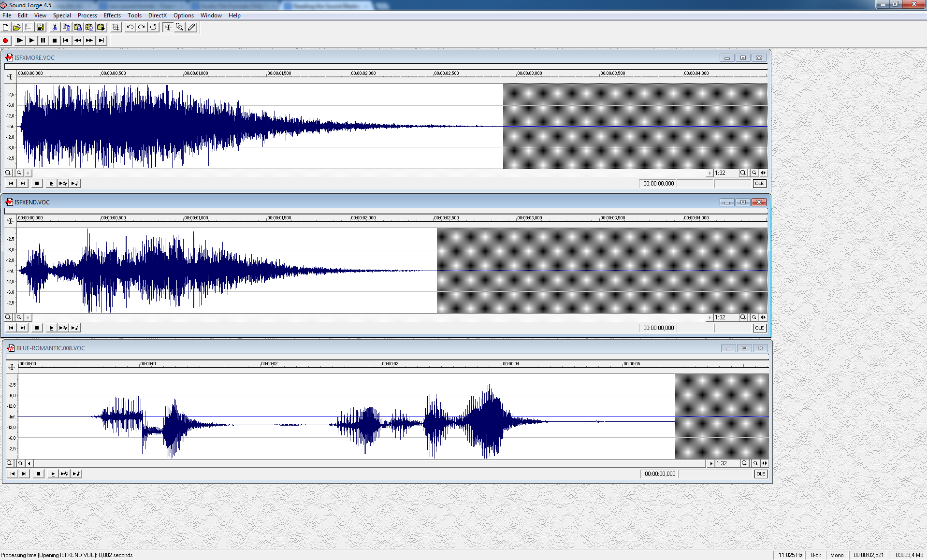Click the Play All button in transport toolbar
Image resolution: width=927 pixels, height=560 pixels.
19,41
